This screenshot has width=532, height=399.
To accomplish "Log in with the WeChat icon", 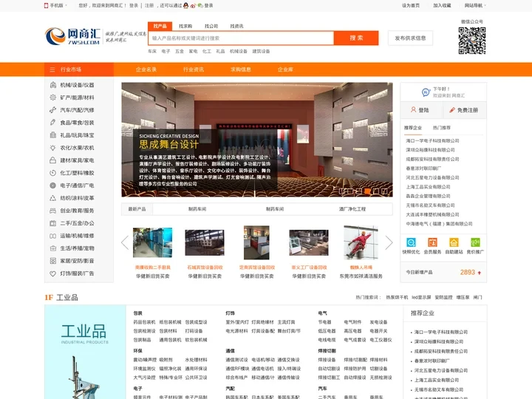I will [200, 5].
